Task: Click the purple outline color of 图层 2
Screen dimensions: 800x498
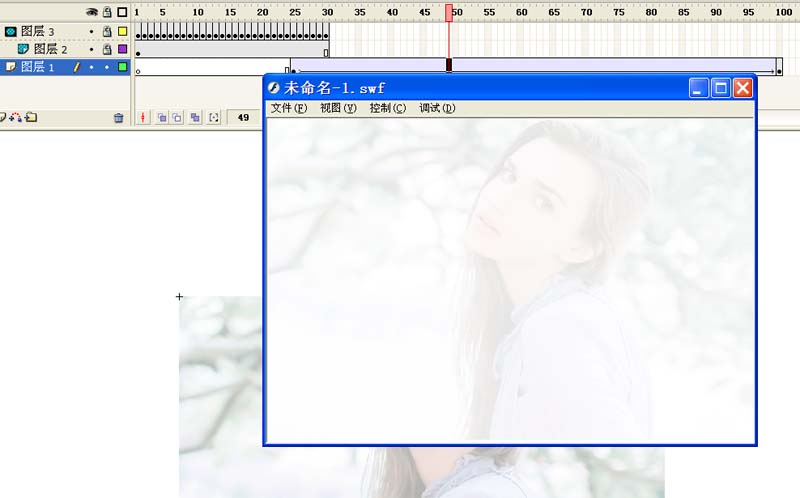Action: [x=122, y=49]
